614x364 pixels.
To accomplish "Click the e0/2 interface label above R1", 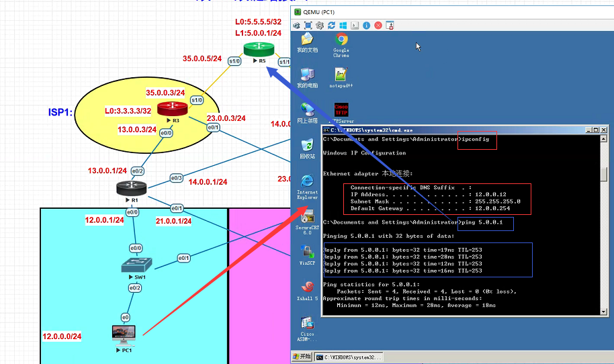I will pyautogui.click(x=138, y=171).
